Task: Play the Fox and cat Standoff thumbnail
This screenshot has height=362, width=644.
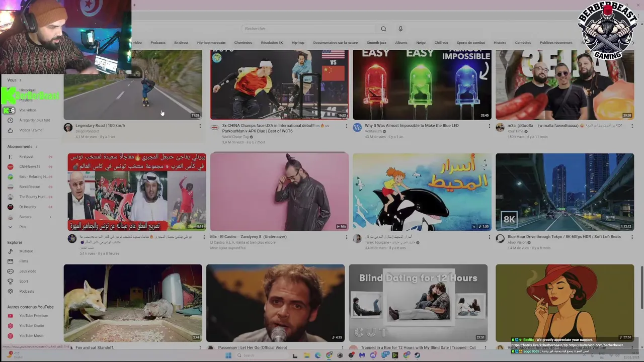Action: coord(133,303)
